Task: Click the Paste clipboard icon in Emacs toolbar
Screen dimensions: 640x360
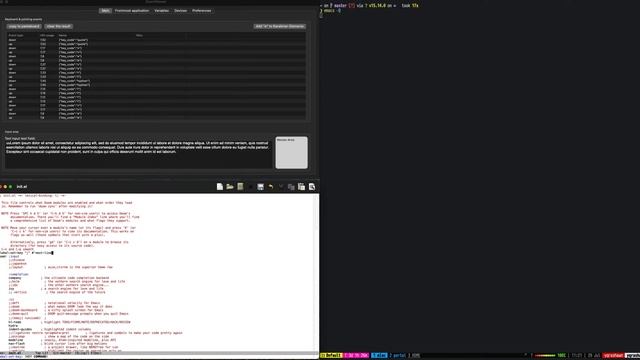Action: point(301,187)
